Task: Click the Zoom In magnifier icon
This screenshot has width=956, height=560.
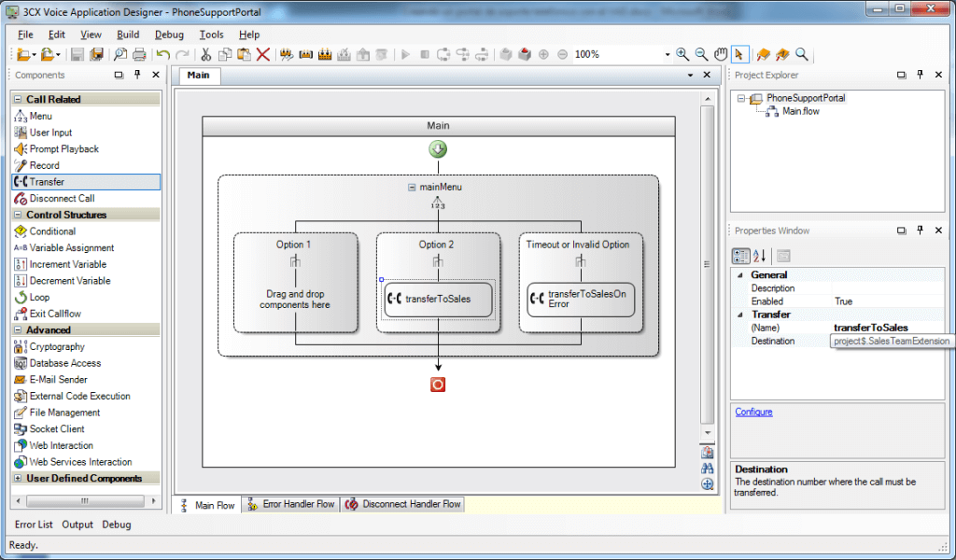Action: coord(682,55)
